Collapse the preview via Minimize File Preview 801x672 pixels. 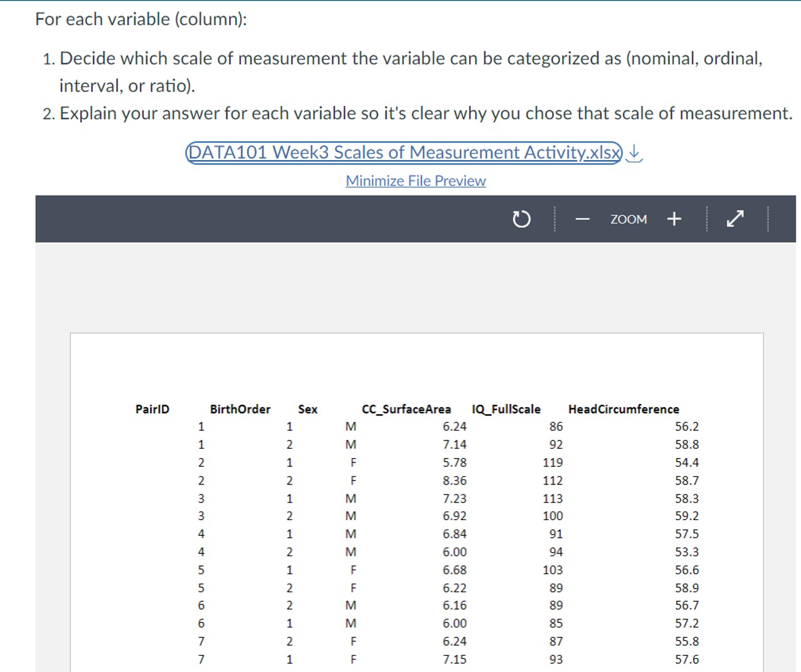pos(415,181)
